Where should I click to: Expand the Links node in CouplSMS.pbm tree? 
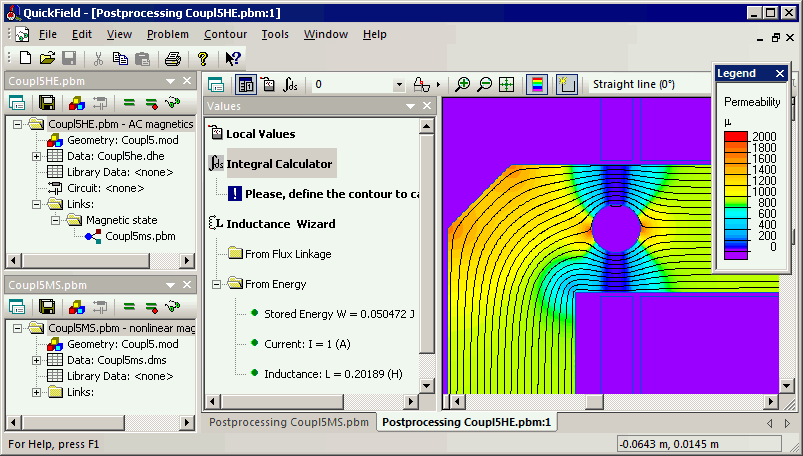36,392
